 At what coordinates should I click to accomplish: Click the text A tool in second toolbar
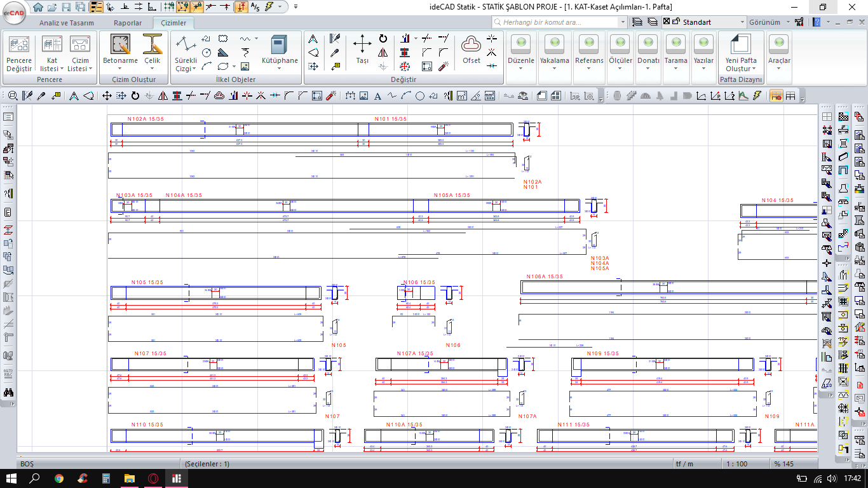click(377, 96)
